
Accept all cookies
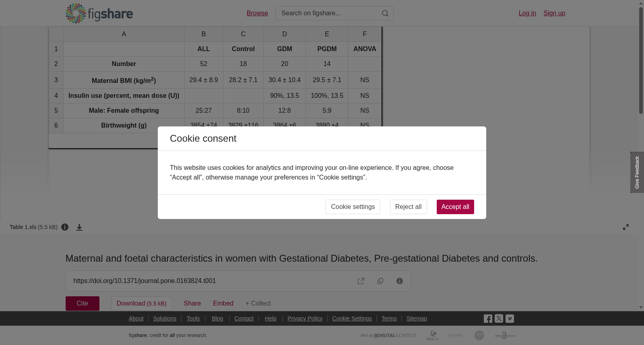pos(455,207)
